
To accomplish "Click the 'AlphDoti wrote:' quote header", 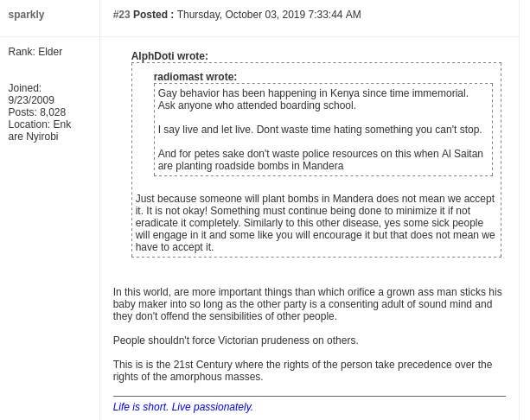I will tap(169, 56).
